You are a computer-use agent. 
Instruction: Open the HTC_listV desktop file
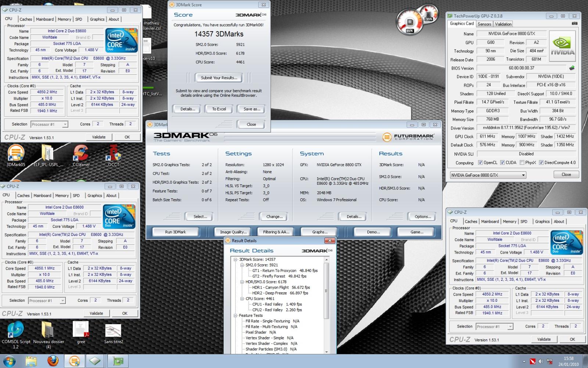(153, 92)
